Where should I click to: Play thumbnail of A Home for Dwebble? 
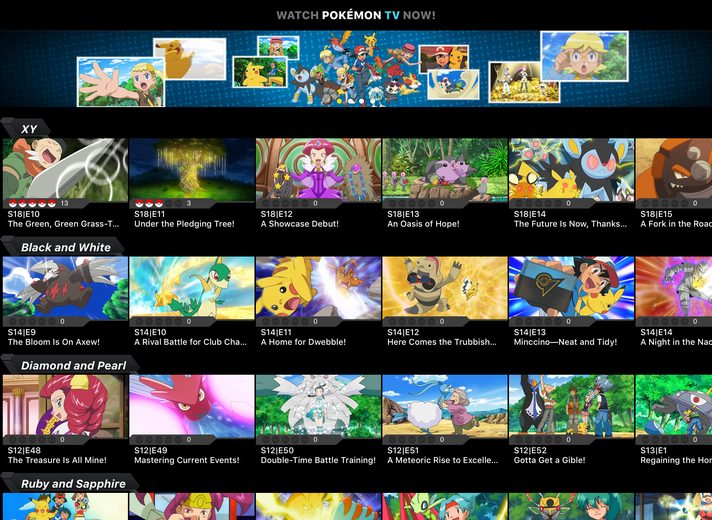tap(318, 288)
